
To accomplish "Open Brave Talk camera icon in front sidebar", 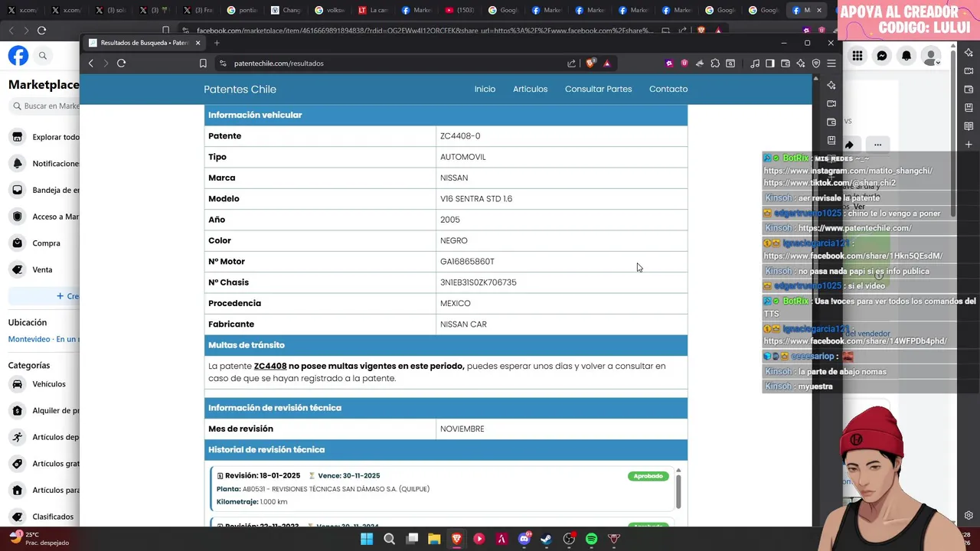I will coord(831,103).
